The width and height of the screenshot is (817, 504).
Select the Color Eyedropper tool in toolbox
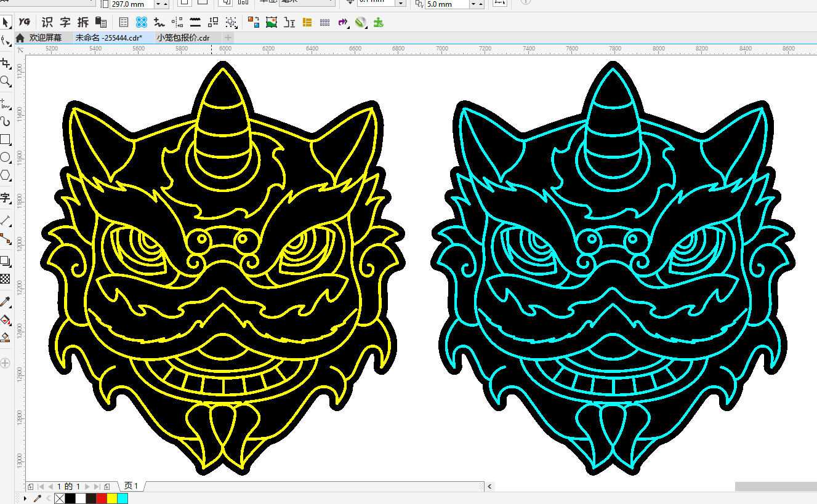coord(6,302)
